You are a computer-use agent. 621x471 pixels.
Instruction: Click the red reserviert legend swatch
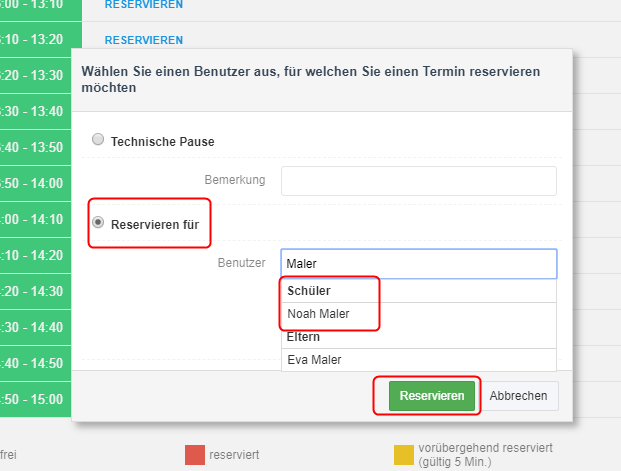tap(195, 455)
